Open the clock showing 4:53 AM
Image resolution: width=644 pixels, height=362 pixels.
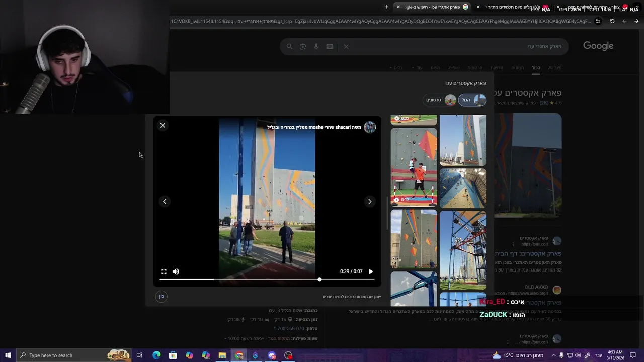[615, 355]
